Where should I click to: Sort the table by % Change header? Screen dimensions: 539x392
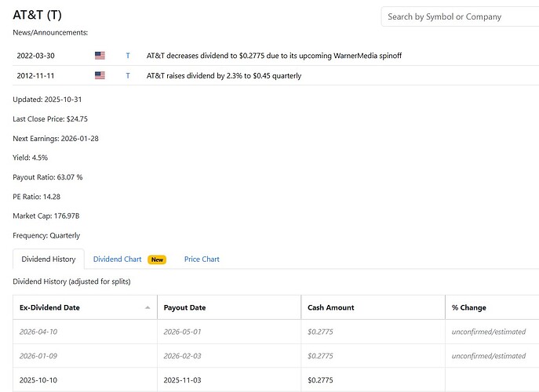click(x=469, y=307)
